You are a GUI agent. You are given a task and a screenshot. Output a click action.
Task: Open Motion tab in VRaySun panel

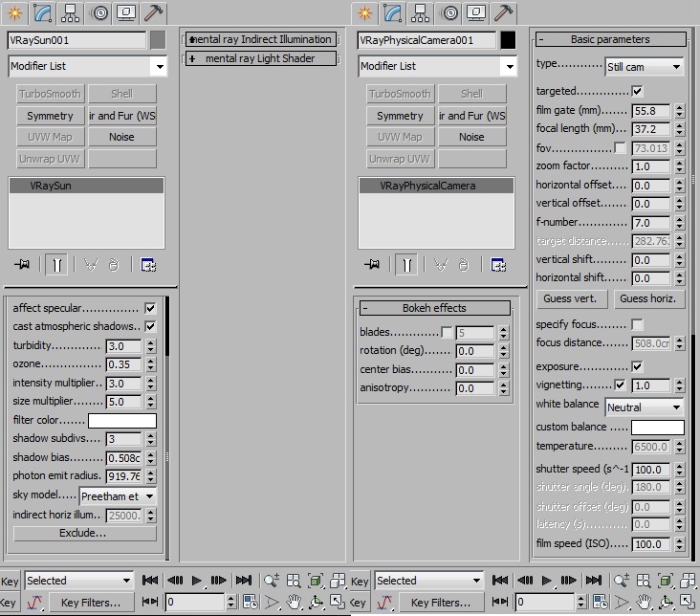point(99,13)
